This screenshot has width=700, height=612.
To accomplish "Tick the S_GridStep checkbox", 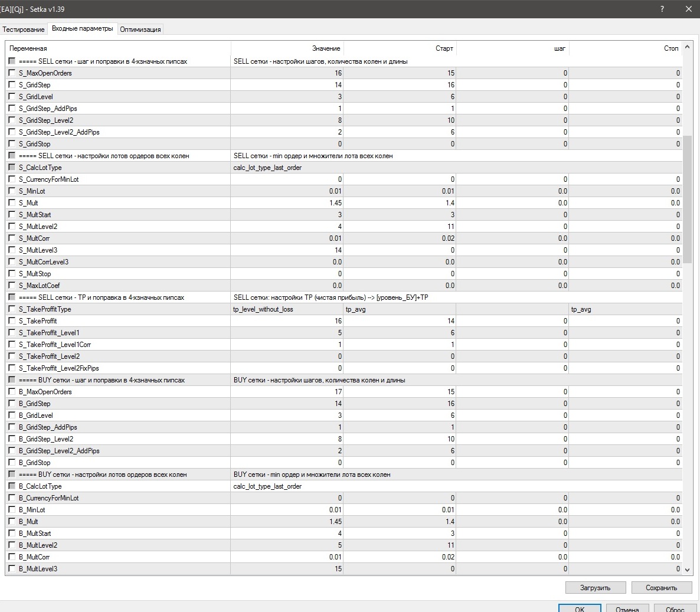I will (12, 84).
